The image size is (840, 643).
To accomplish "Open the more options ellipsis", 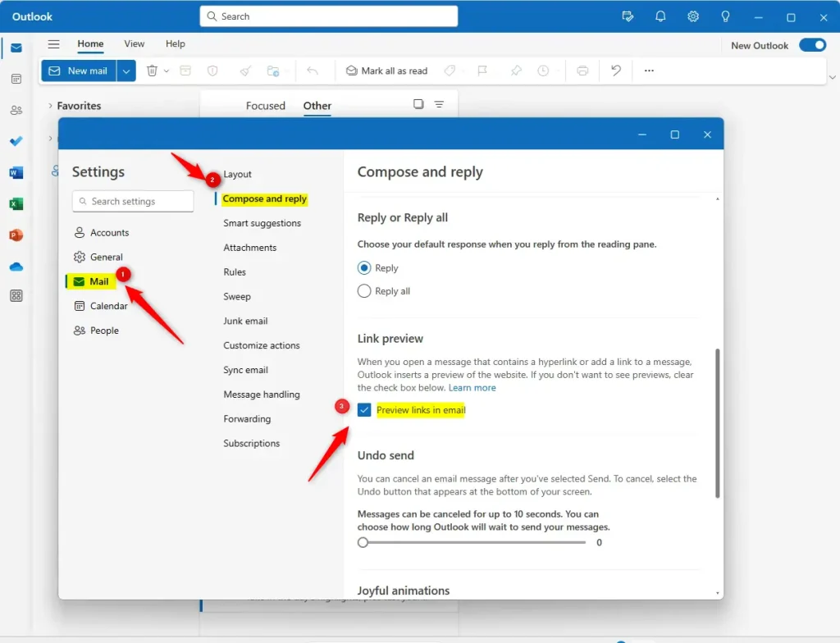I will coord(649,71).
